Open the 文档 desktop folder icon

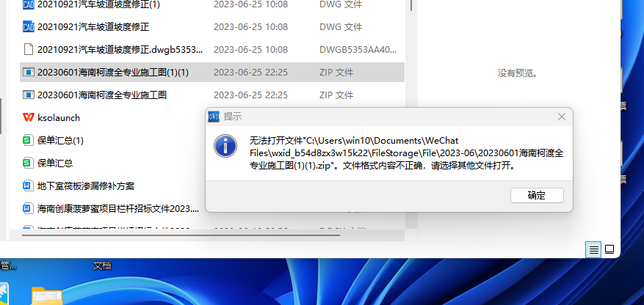(48, 294)
